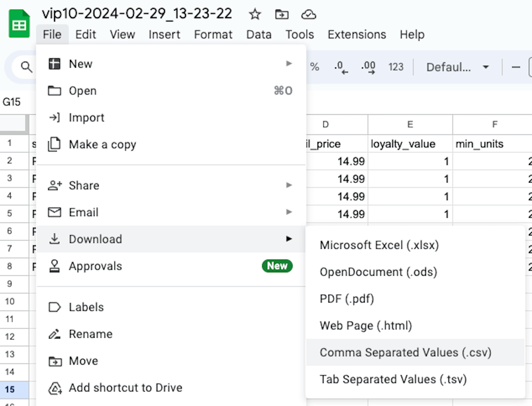The height and width of the screenshot is (406, 532).
Task: Choose Email in File menu
Action: point(171,212)
